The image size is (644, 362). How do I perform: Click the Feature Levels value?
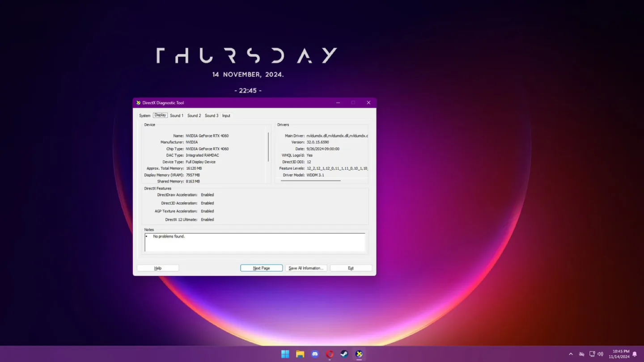(337, 168)
